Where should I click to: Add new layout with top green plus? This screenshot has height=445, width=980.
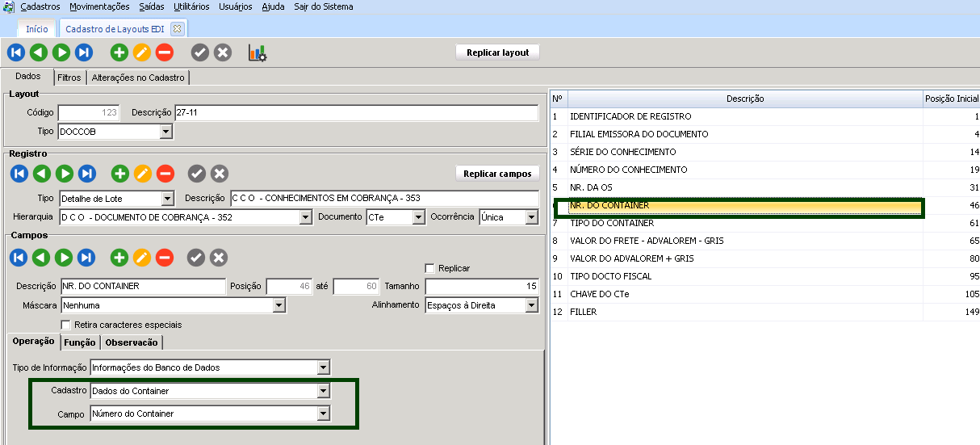[x=119, y=53]
